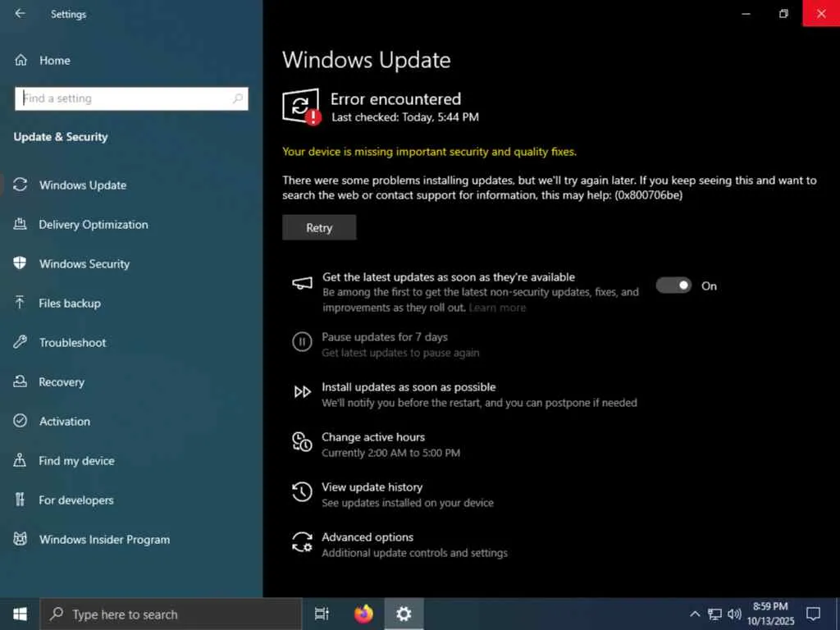Viewport: 840px width, 630px height.
Task: Click the pause circle icon
Action: 302,341
